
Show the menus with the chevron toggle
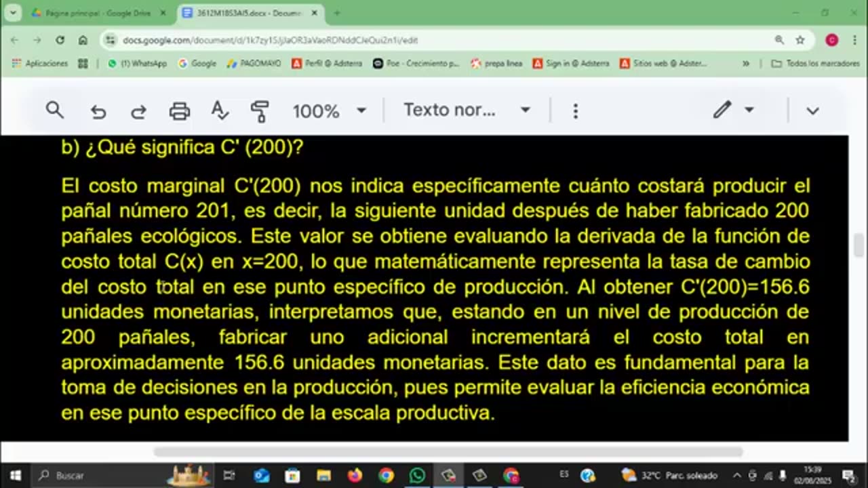tap(812, 111)
